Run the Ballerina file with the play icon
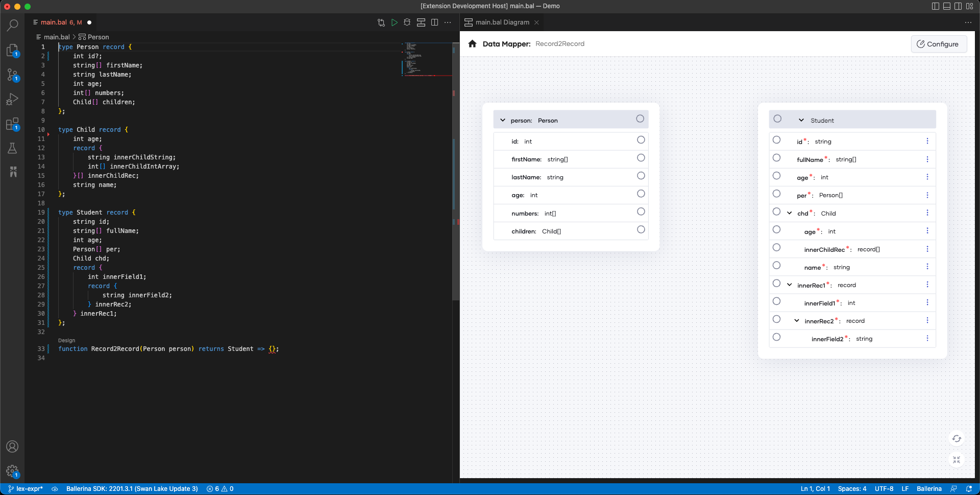 coord(394,22)
